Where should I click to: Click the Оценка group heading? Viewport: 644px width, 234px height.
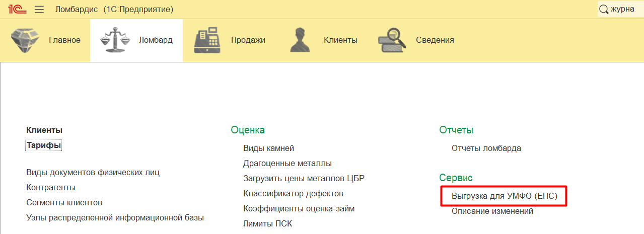pyautogui.click(x=248, y=130)
